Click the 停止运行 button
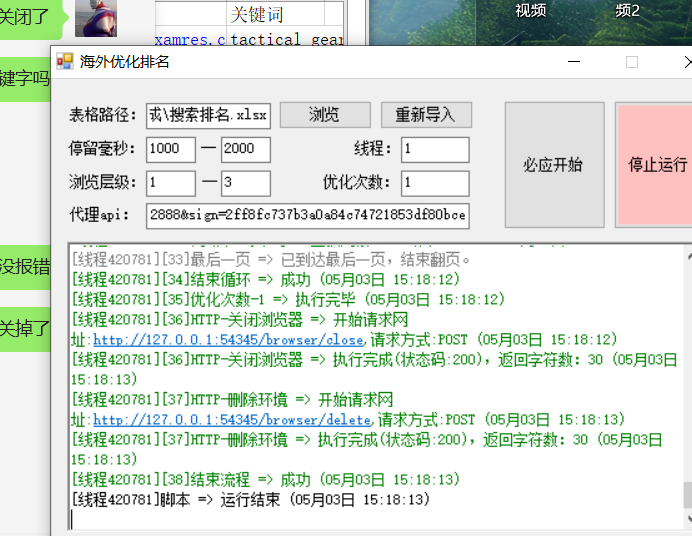The image size is (692, 536). point(655,165)
